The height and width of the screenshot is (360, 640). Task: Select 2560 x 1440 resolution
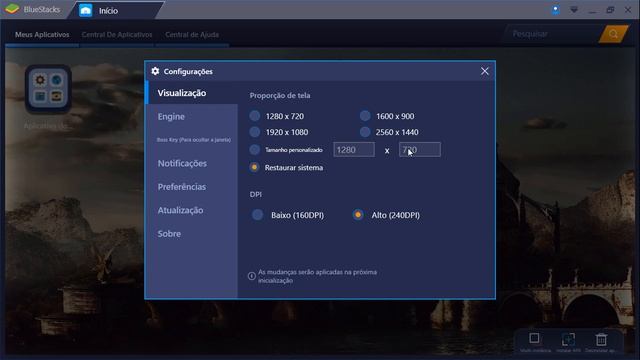click(x=365, y=132)
